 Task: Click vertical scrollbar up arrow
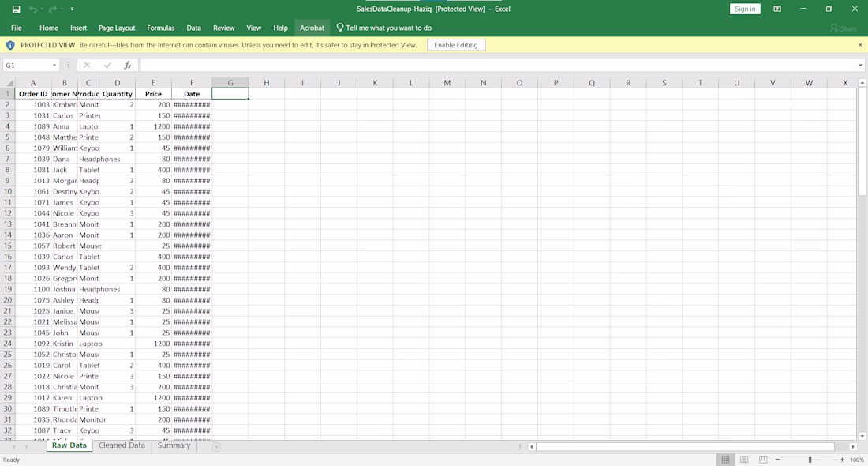(862, 83)
